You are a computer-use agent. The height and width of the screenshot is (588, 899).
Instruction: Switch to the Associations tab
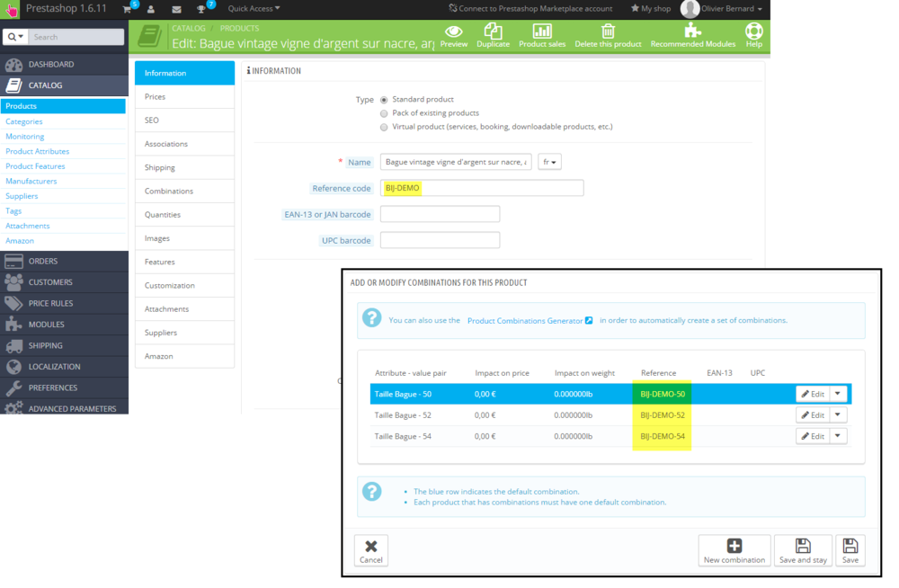click(x=184, y=144)
